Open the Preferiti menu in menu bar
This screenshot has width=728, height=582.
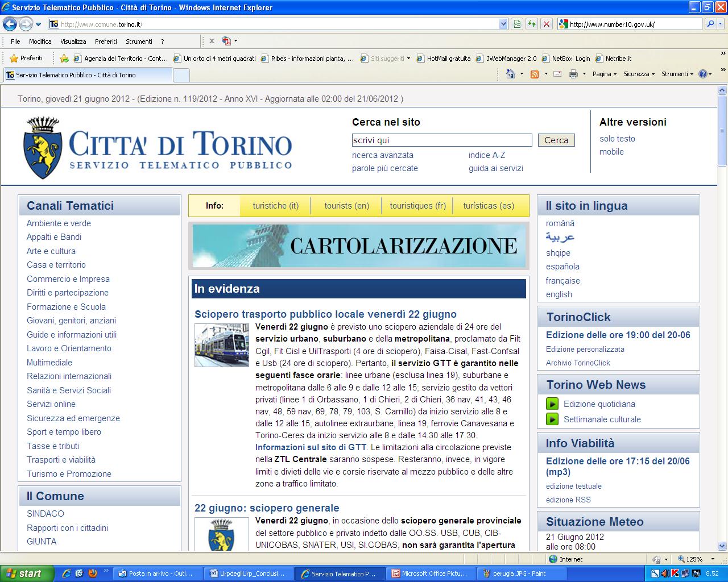coord(106,41)
